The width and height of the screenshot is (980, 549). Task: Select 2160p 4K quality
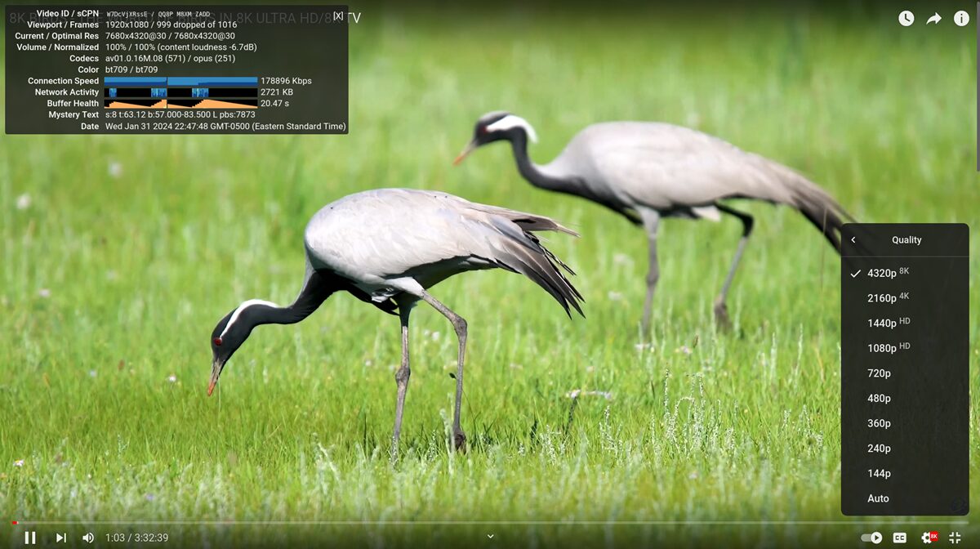click(905, 298)
